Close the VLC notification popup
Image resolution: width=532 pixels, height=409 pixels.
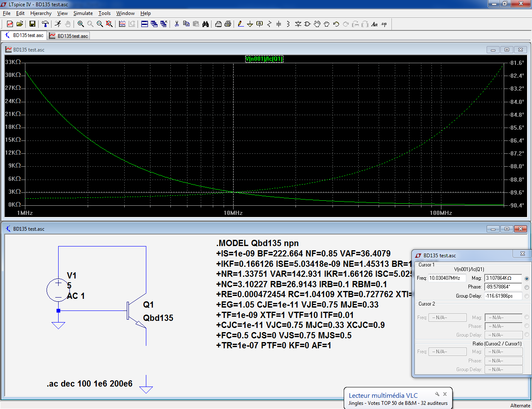click(445, 394)
